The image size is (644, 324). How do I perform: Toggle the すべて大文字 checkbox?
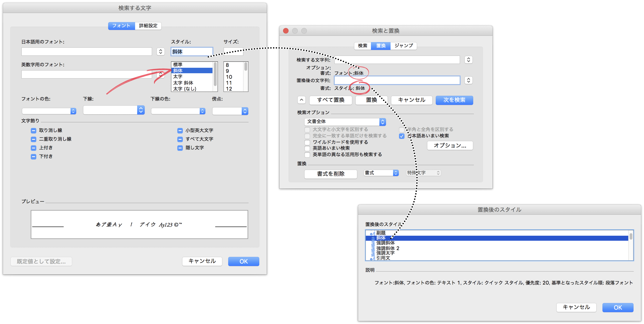point(180,139)
